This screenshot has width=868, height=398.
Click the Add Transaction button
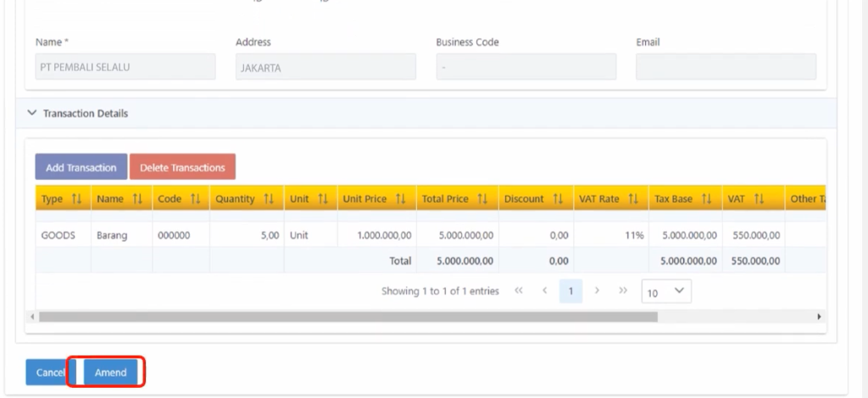[81, 167]
